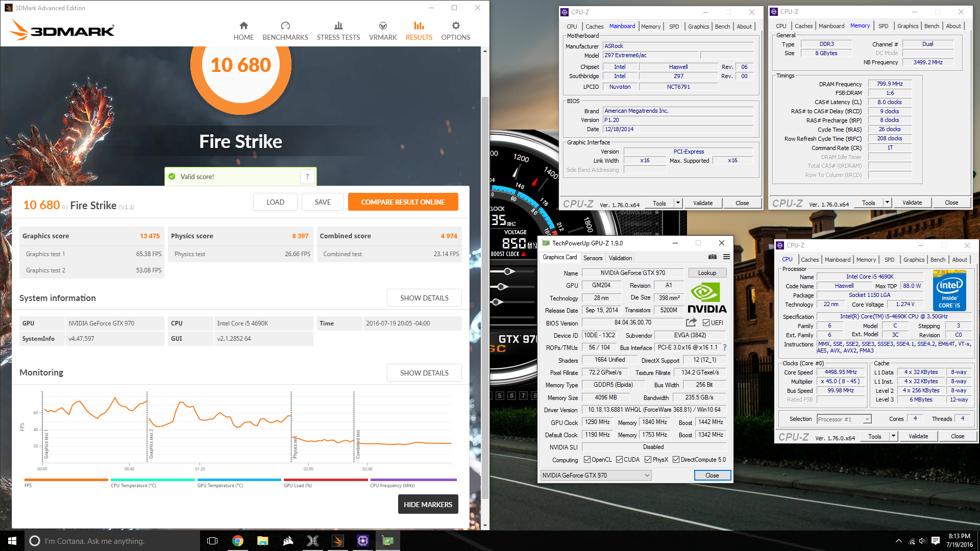Open Task View from the taskbar

point(212,541)
